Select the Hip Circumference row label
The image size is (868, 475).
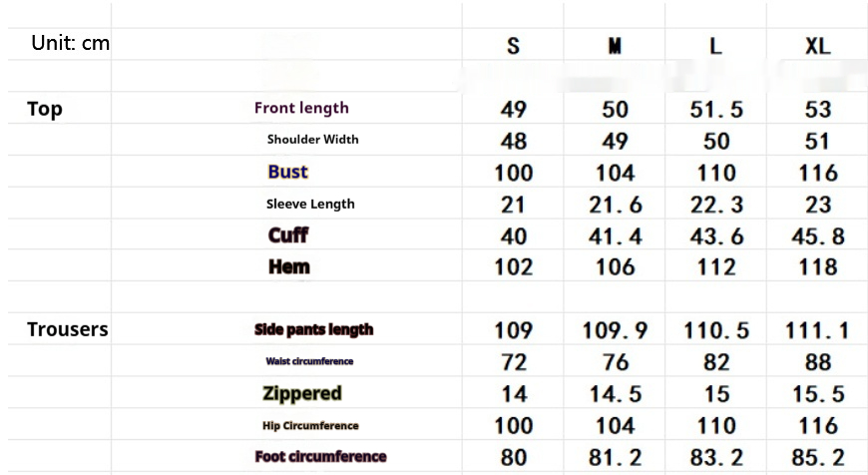pyautogui.click(x=310, y=425)
